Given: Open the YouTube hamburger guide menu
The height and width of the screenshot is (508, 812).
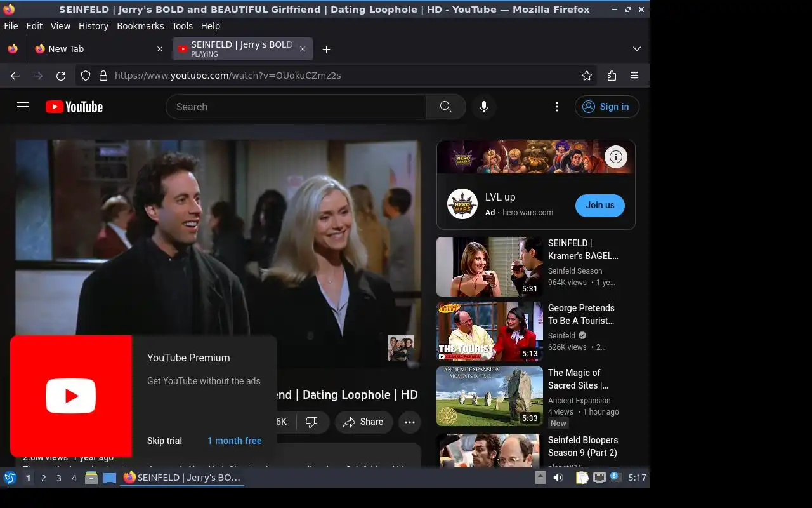Looking at the screenshot, I should 23,107.
